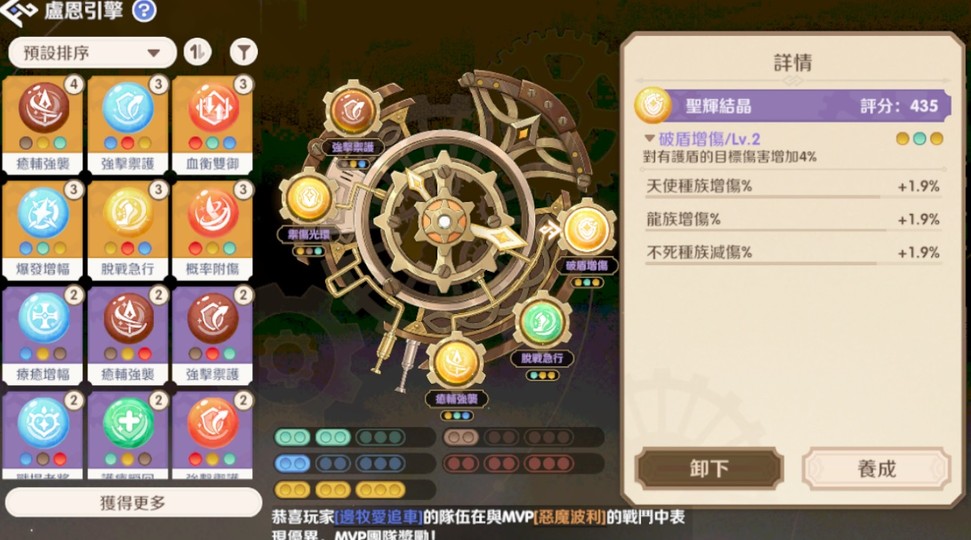Open the funnel filter icon

pyautogui.click(x=244, y=52)
